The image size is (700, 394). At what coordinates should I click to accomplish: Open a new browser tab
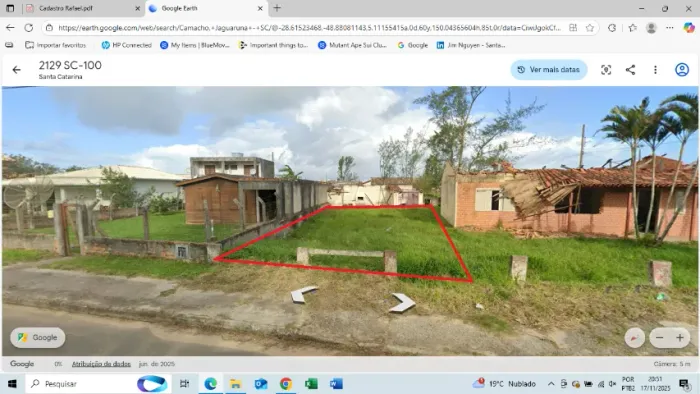277,8
